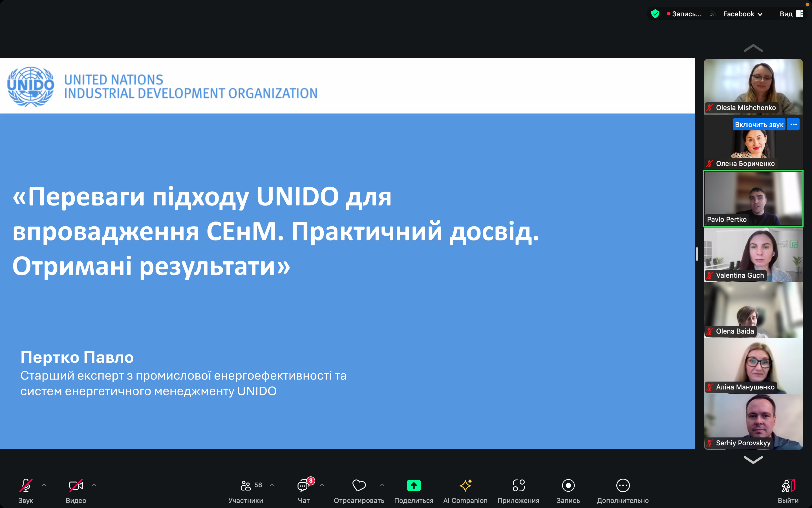Open the Facebook livestream dropdown
812x508 pixels.
click(743, 14)
